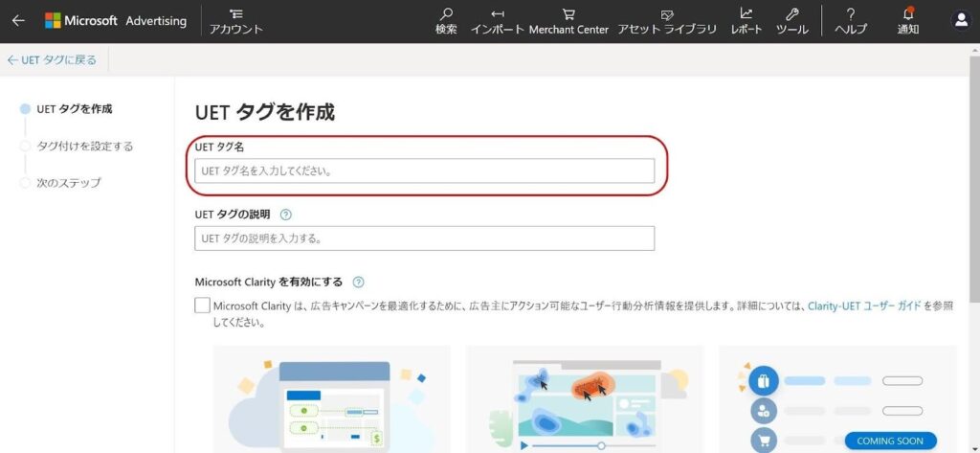The width and height of the screenshot is (980, 453).
Task: Open the user profile avatar
Action: [960, 21]
